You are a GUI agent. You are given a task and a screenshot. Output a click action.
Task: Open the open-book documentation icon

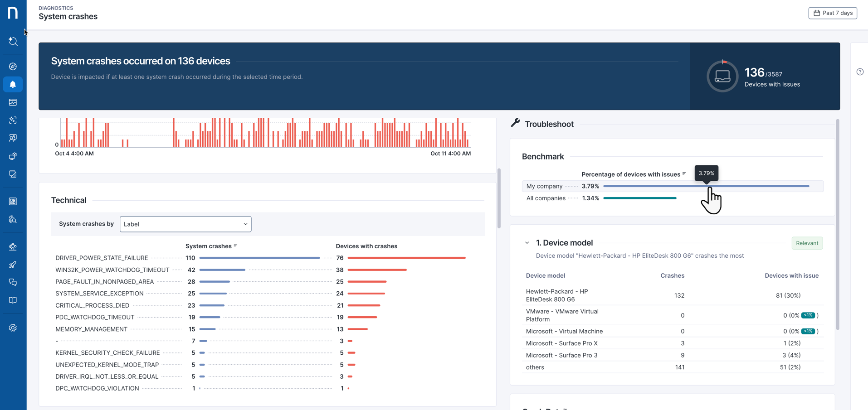[x=13, y=300]
